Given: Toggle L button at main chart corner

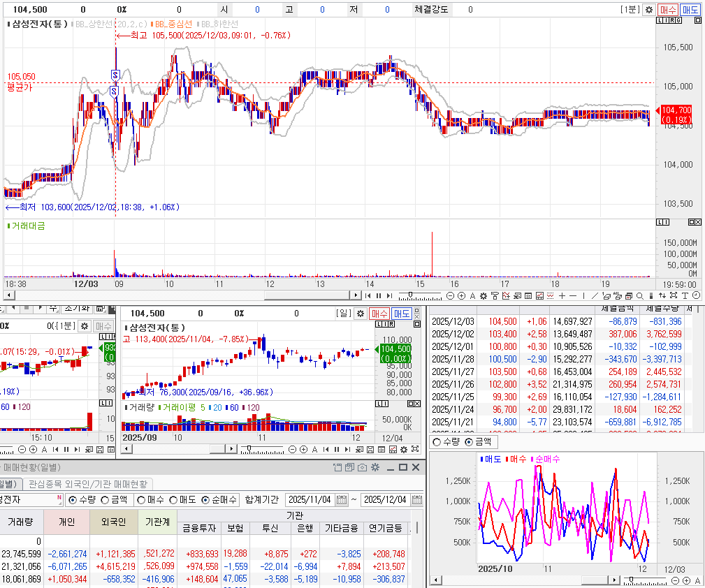Looking at the screenshot, I should (x=660, y=20).
